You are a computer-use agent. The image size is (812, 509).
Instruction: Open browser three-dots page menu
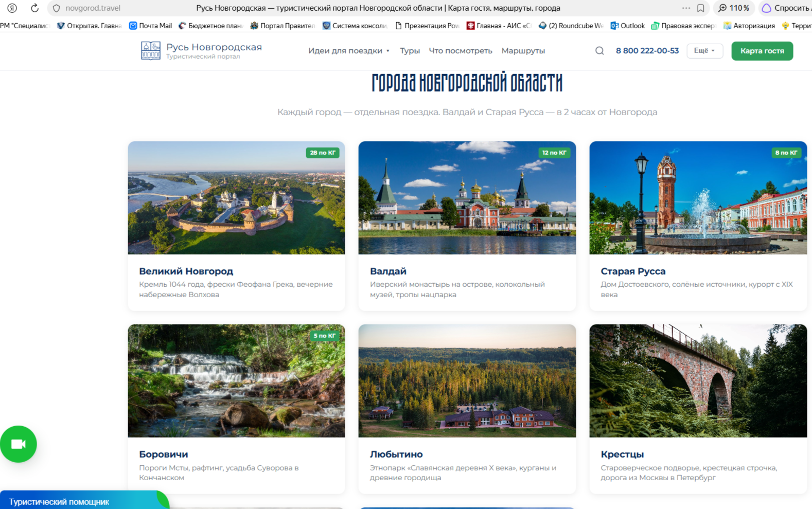pos(686,8)
